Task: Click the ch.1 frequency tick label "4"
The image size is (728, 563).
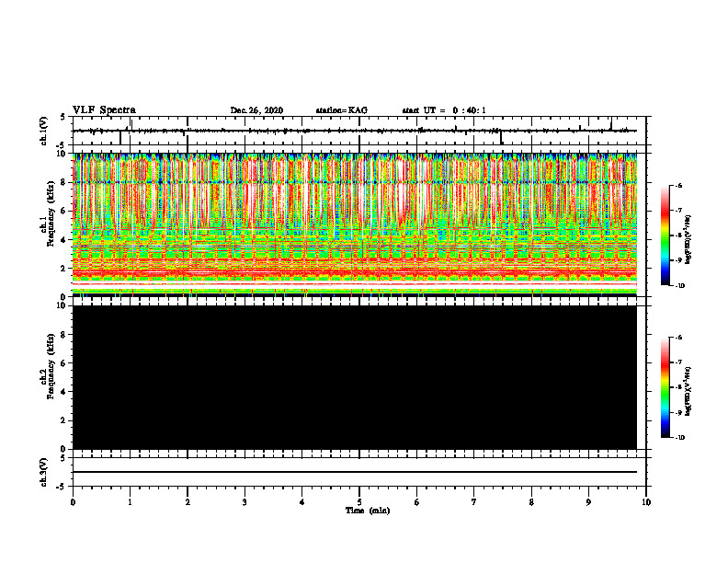Action: click(64, 240)
